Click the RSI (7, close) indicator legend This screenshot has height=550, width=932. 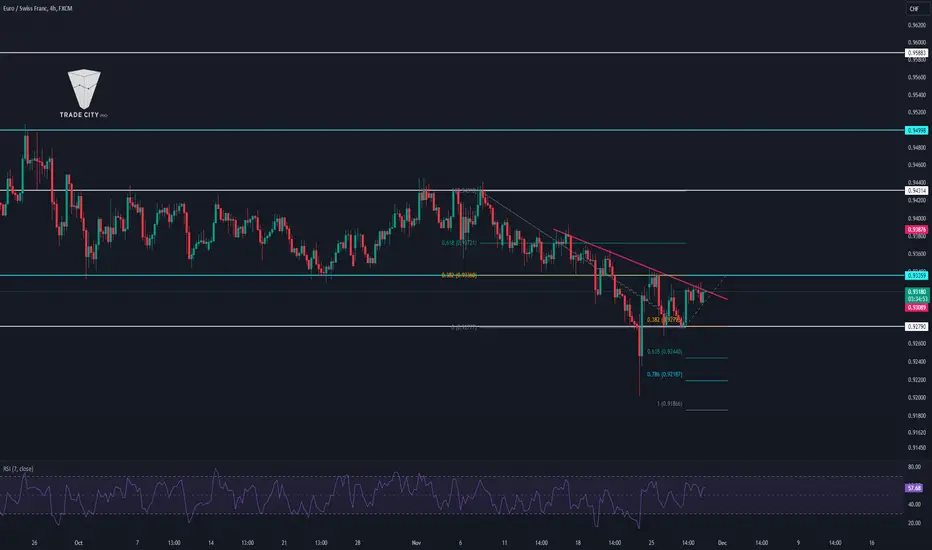[18, 469]
